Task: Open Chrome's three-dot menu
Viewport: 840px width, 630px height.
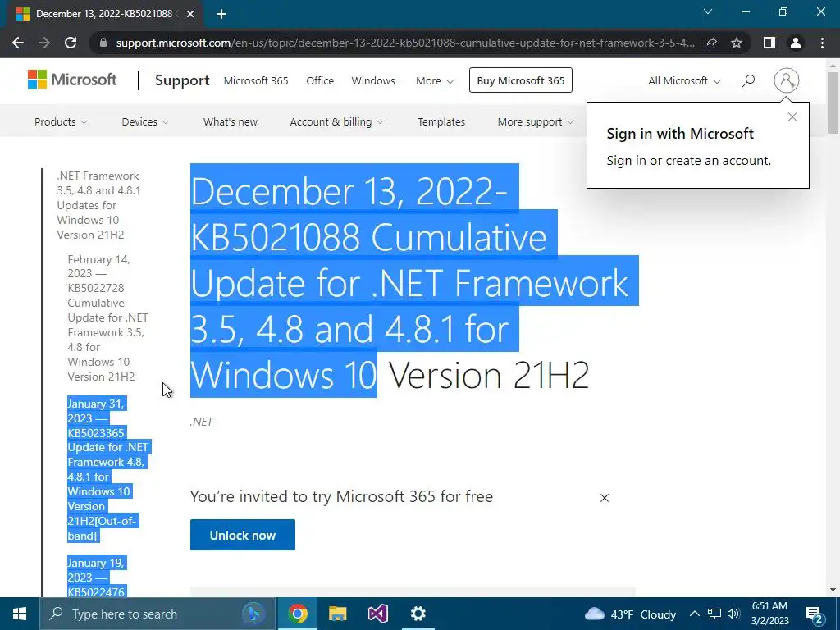Action: click(x=822, y=43)
